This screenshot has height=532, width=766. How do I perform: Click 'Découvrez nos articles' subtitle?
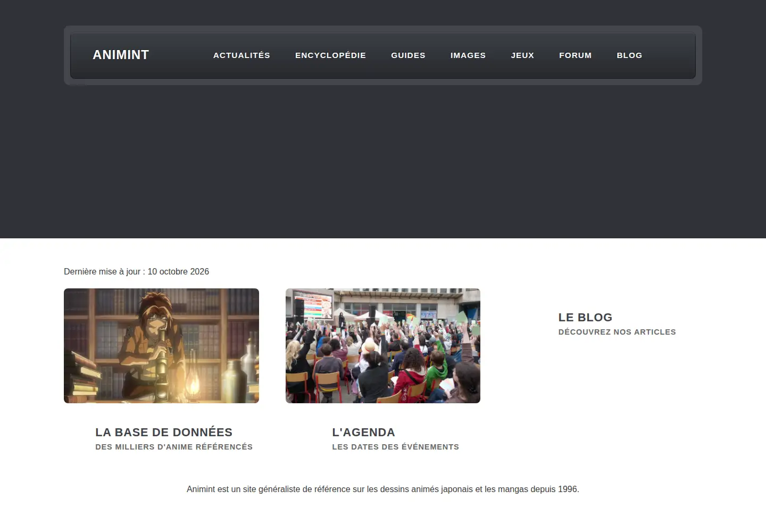coord(617,332)
